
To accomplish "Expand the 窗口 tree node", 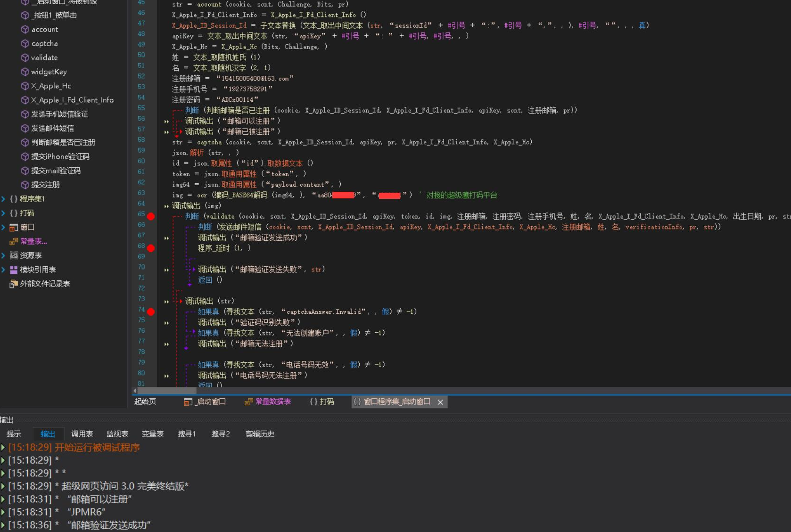I will tap(4, 227).
